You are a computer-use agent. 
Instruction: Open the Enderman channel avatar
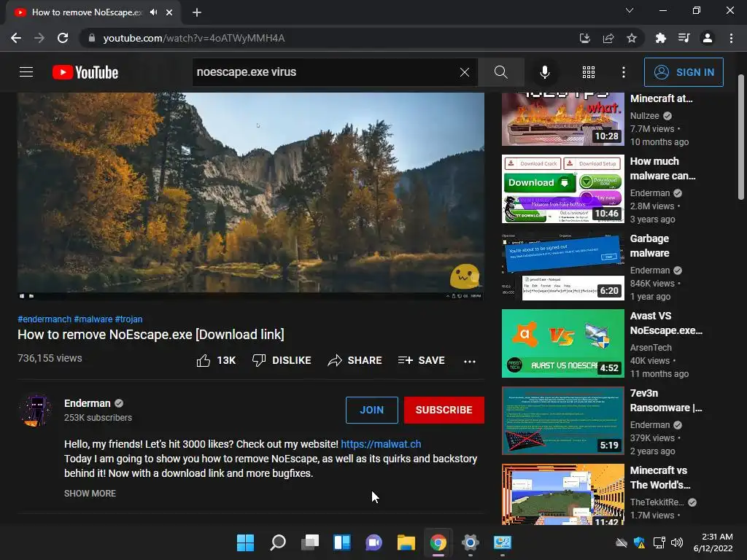pos(36,410)
